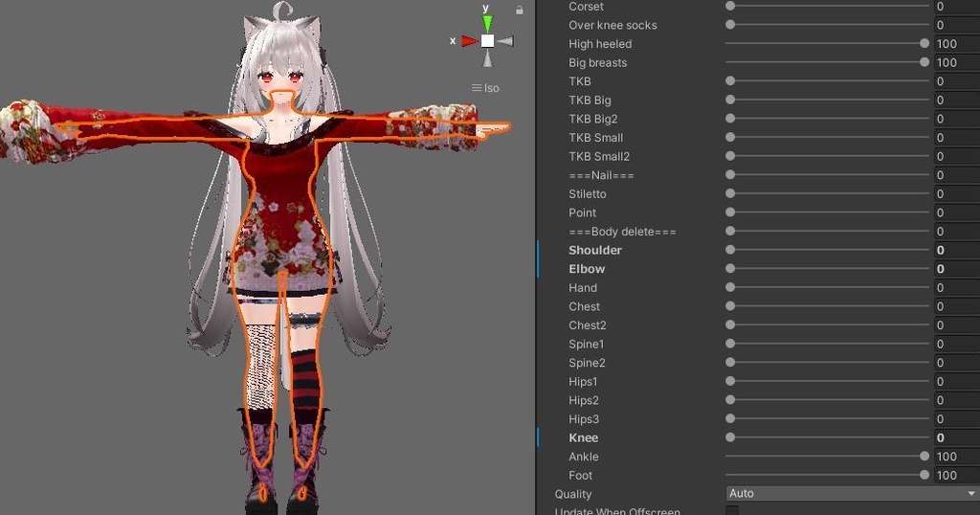980x515 pixels.
Task: Click the avatar's striped sock leg
Action: click(x=304, y=380)
